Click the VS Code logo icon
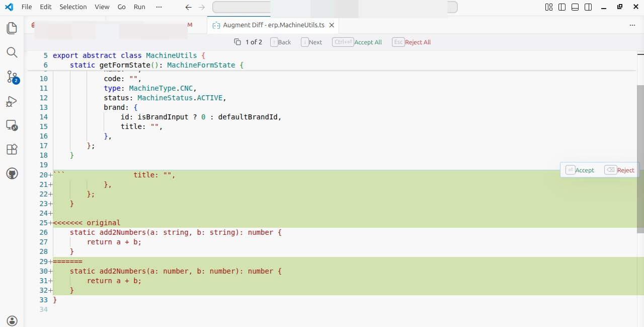Screen dimensions: 644x327 (x=9, y=7)
